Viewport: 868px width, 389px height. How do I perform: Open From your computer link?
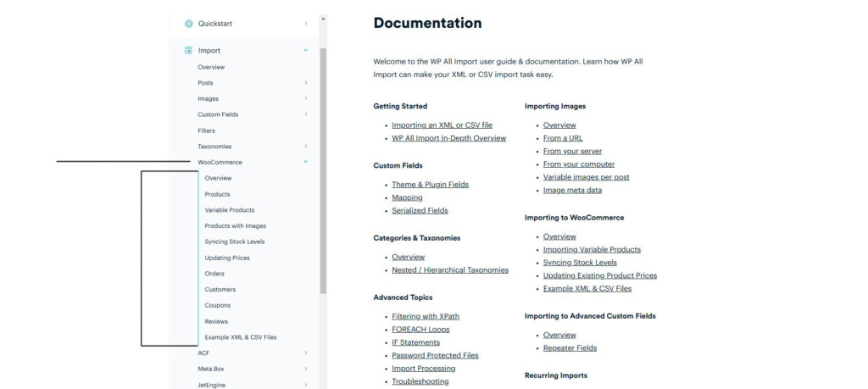pyautogui.click(x=579, y=164)
